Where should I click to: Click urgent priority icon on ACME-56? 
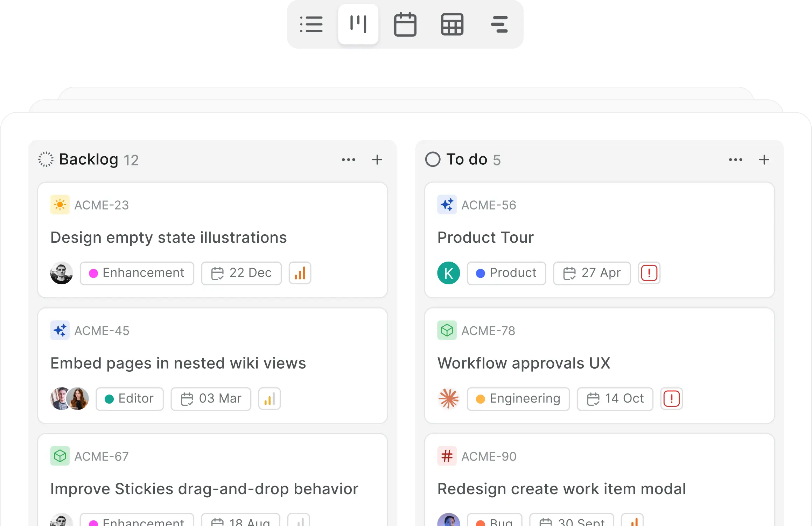[x=649, y=273]
